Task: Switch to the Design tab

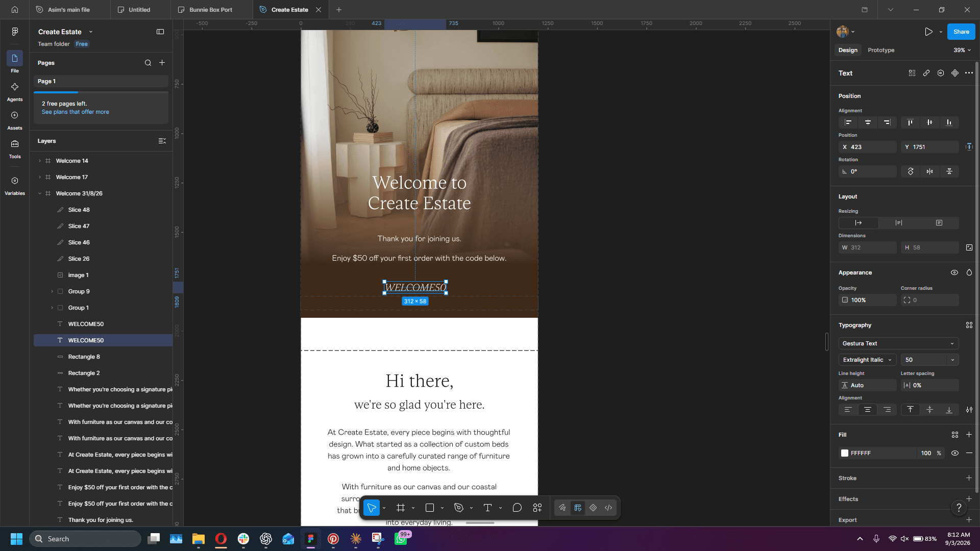Action: [848, 50]
